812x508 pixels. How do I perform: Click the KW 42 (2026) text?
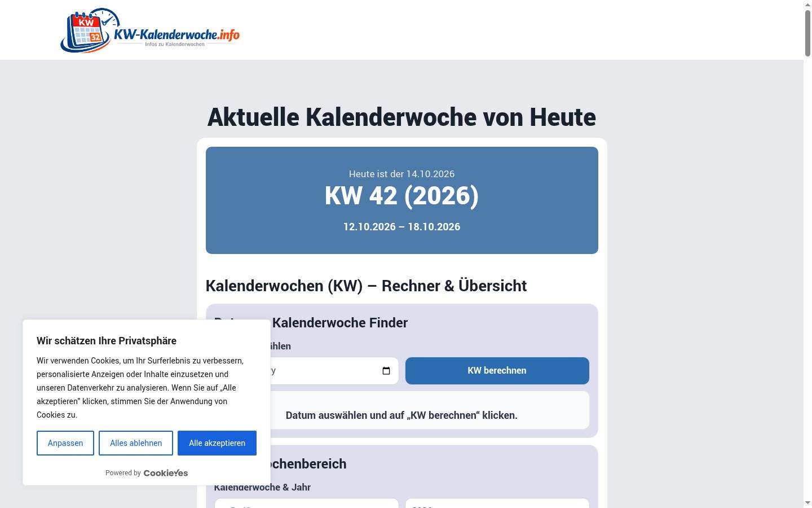coord(401,196)
